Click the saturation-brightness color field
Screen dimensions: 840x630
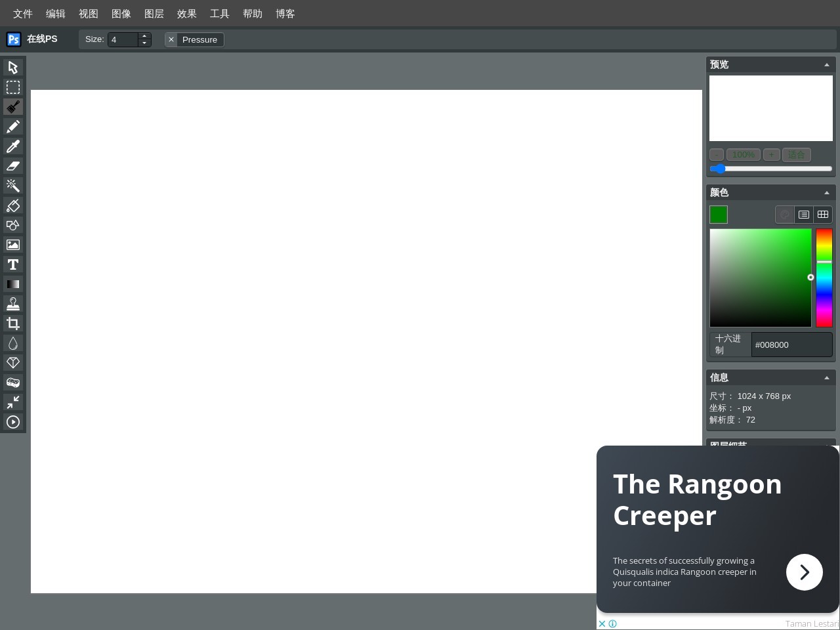pyautogui.click(x=761, y=278)
